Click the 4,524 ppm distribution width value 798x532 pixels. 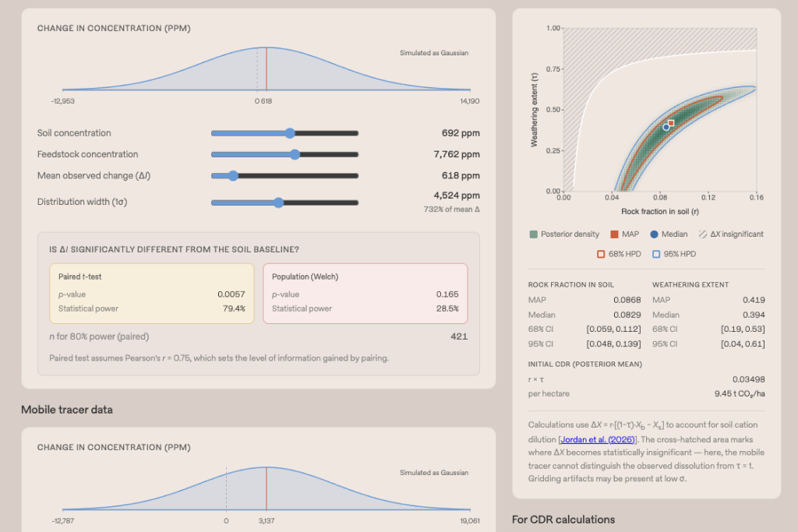pos(457,196)
